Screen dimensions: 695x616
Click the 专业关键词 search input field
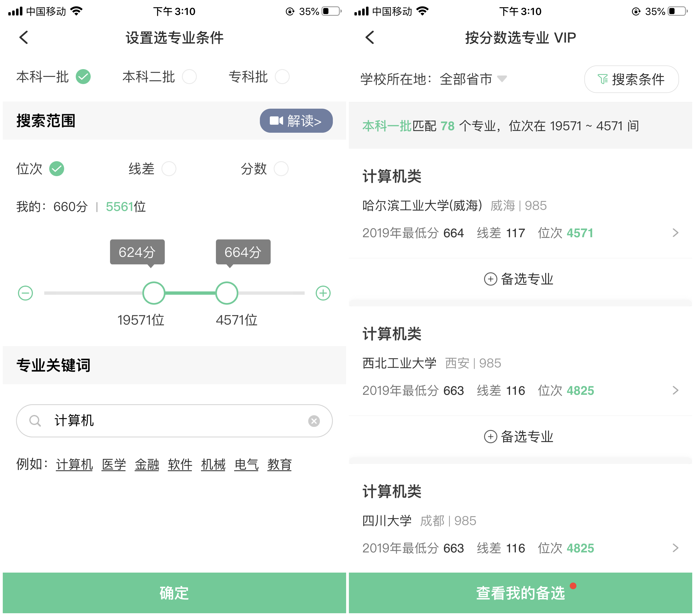(x=174, y=421)
